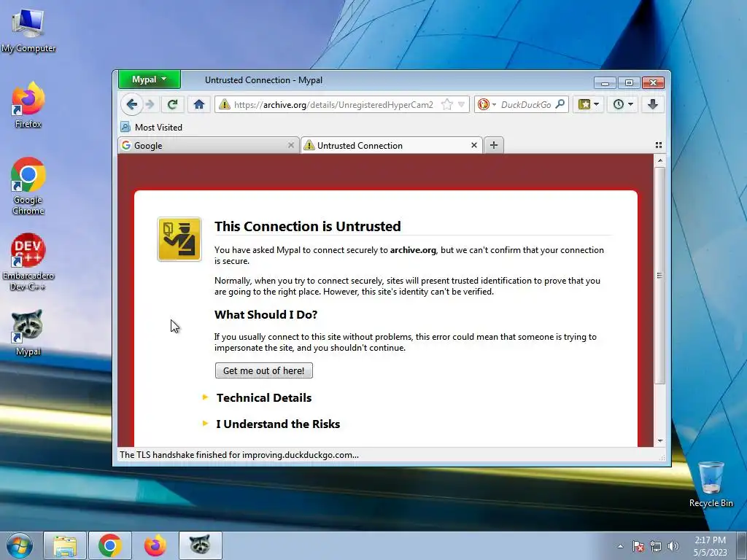Screen dimensions: 747x560
Task: Go to the home page
Action: coord(199,104)
